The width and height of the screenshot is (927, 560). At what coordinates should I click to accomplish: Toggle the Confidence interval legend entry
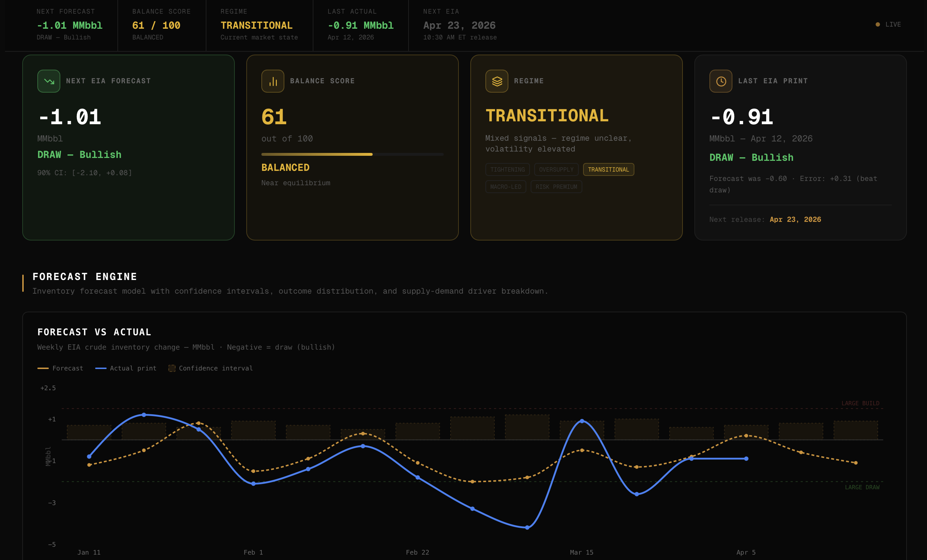pos(210,368)
